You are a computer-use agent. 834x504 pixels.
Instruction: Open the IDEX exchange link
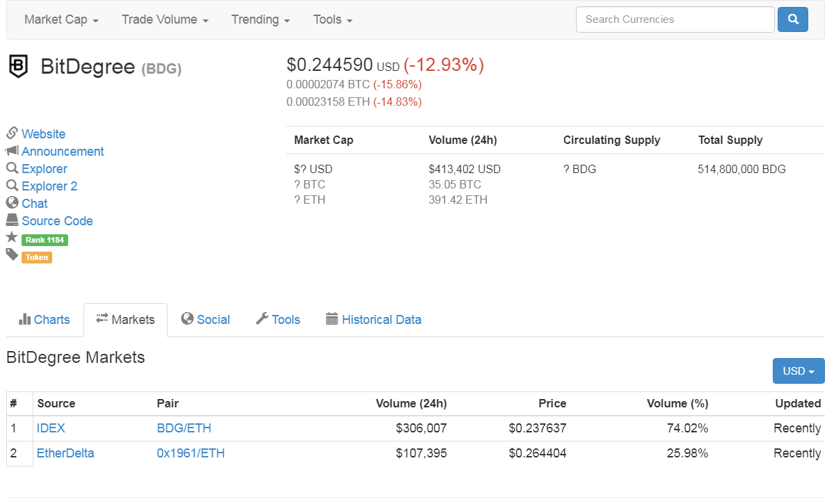point(51,428)
